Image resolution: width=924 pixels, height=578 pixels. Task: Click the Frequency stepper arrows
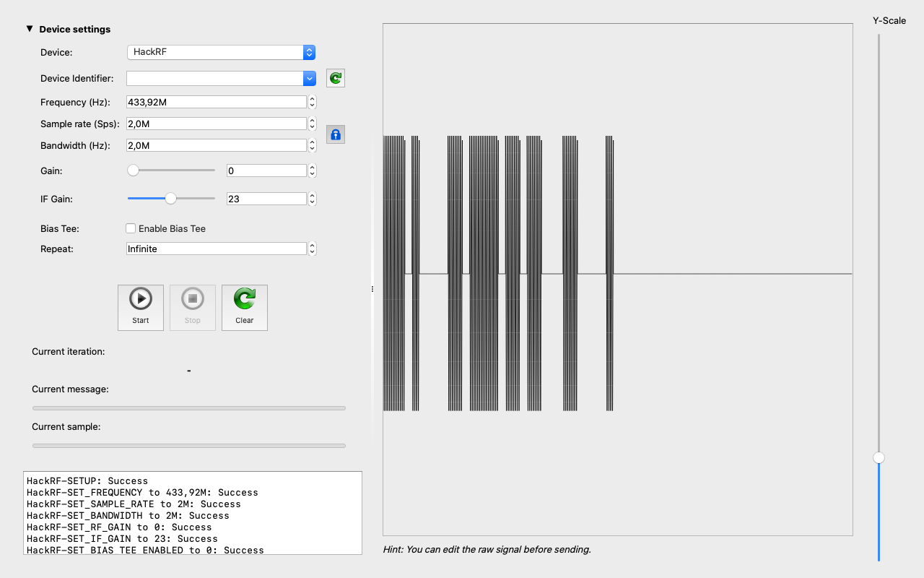pyautogui.click(x=312, y=102)
